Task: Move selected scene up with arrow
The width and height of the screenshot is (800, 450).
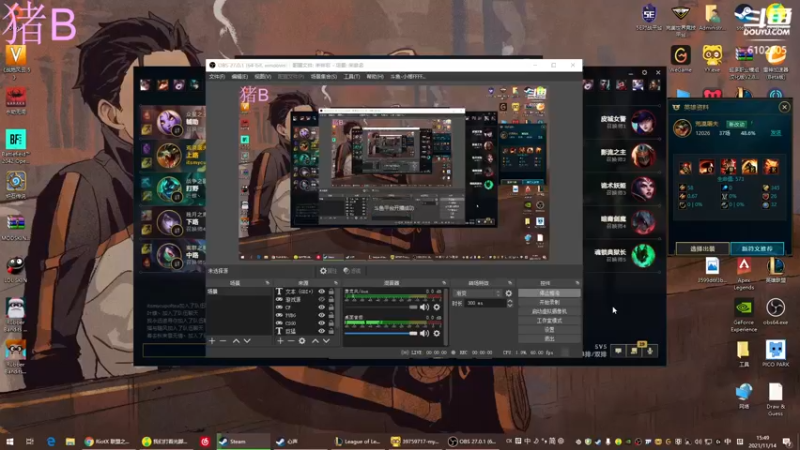Action: tap(236, 341)
